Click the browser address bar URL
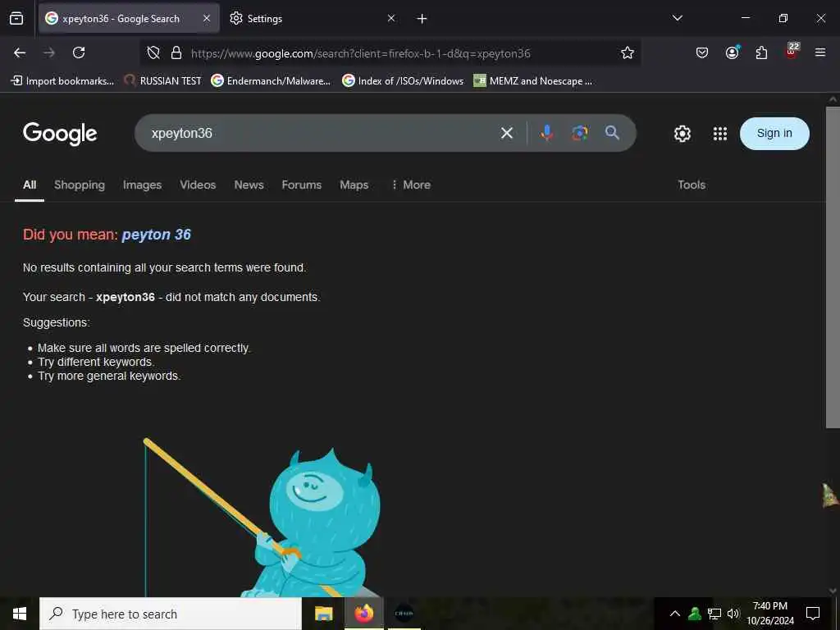This screenshot has height=630, width=840. [x=361, y=53]
